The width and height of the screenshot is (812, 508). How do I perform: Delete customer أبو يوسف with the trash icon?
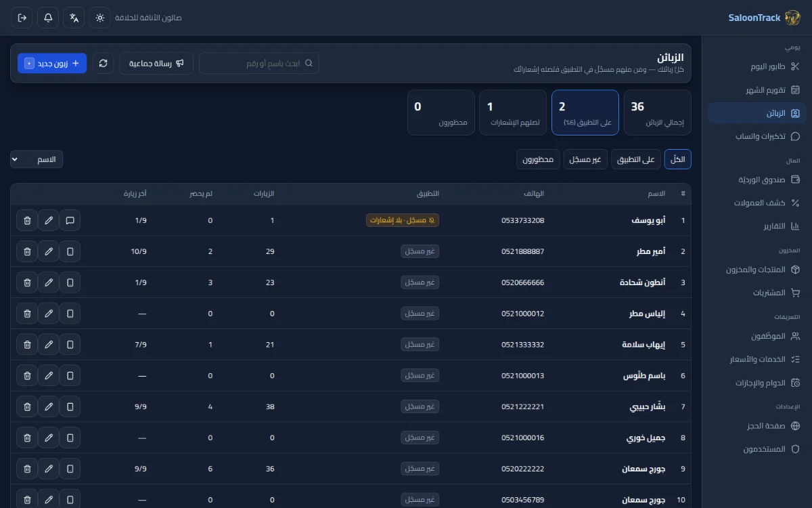point(27,220)
